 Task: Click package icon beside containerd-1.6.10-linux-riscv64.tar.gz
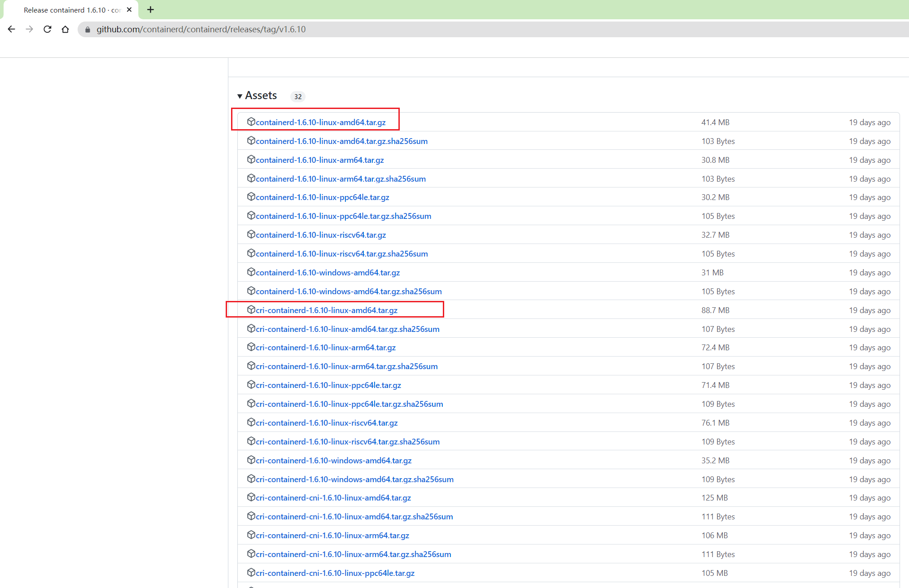(251, 234)
